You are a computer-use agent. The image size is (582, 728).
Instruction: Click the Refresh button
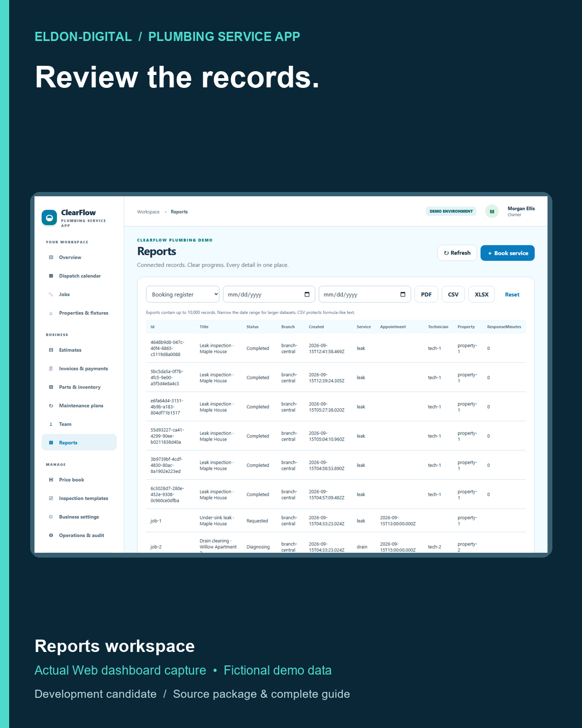(457, 253)
